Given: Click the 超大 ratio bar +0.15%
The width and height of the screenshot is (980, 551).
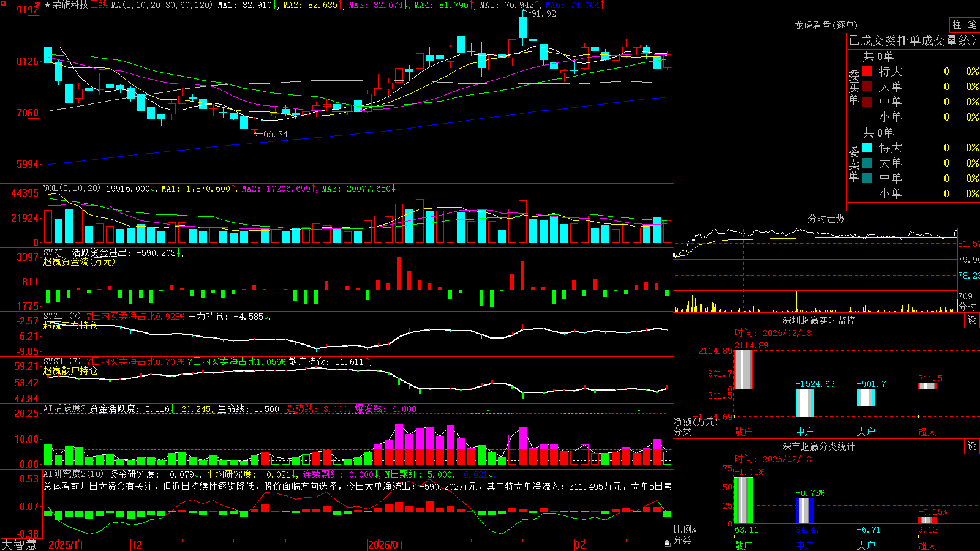Looking at the screenshot, I should (x=927, y=520).
